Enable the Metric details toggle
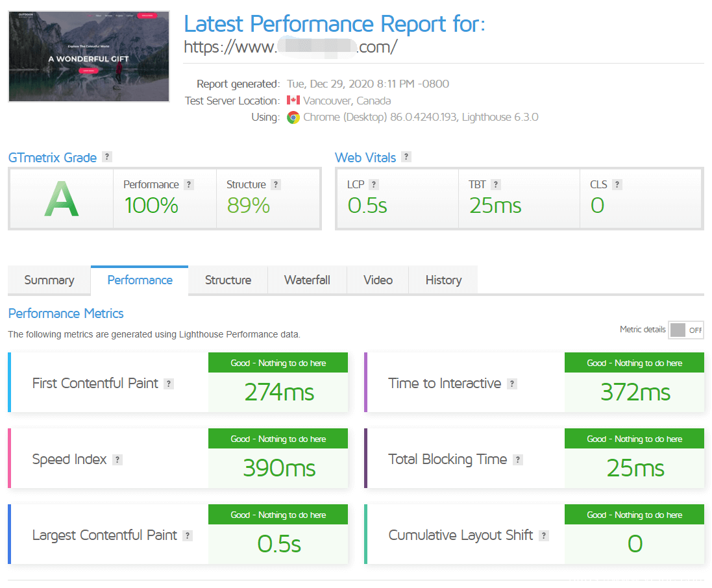The height and width of the screenshot is (588, 712). click(686, 330)
